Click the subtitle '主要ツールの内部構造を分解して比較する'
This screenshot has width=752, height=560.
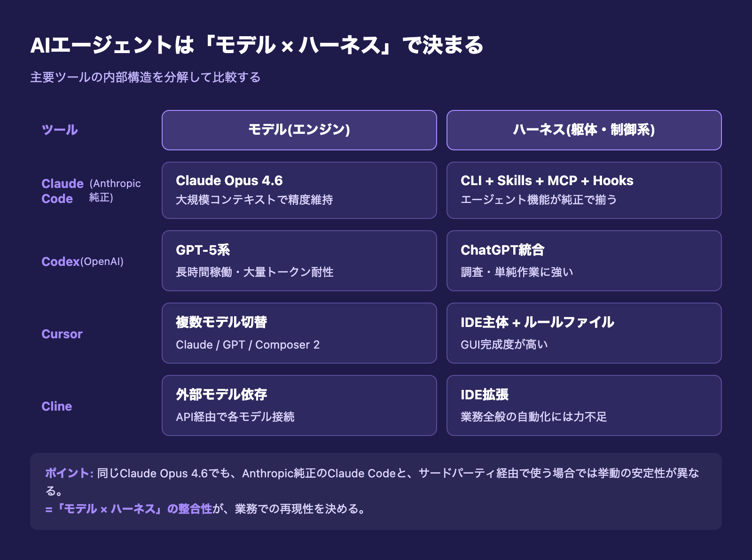145,77
